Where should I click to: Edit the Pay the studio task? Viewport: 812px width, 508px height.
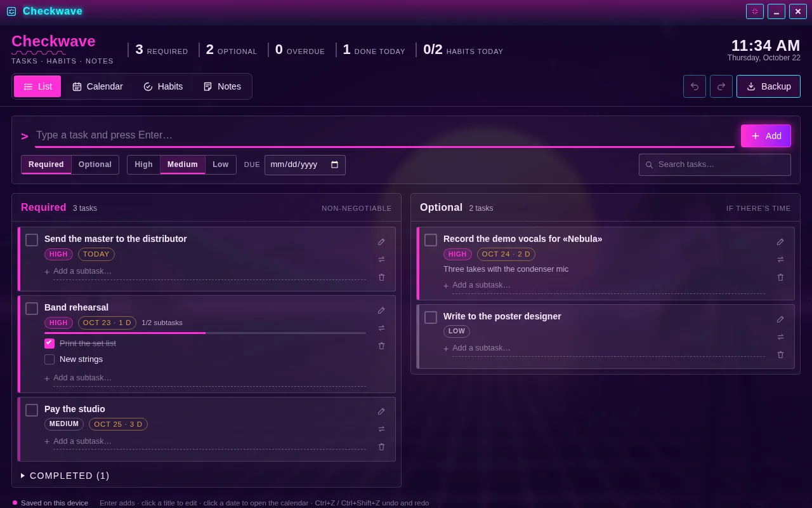[381, 411]
